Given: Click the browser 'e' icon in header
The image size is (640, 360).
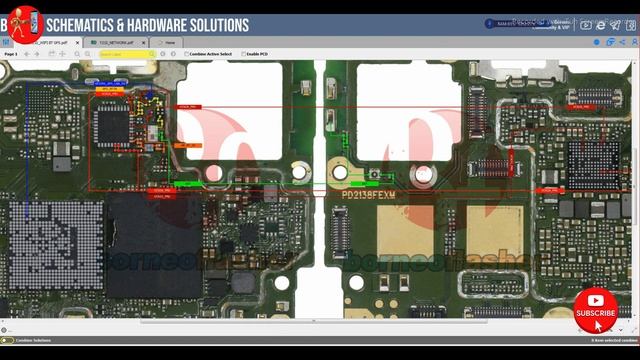Looking at the screenshot, I should click(x=600, y=25).
